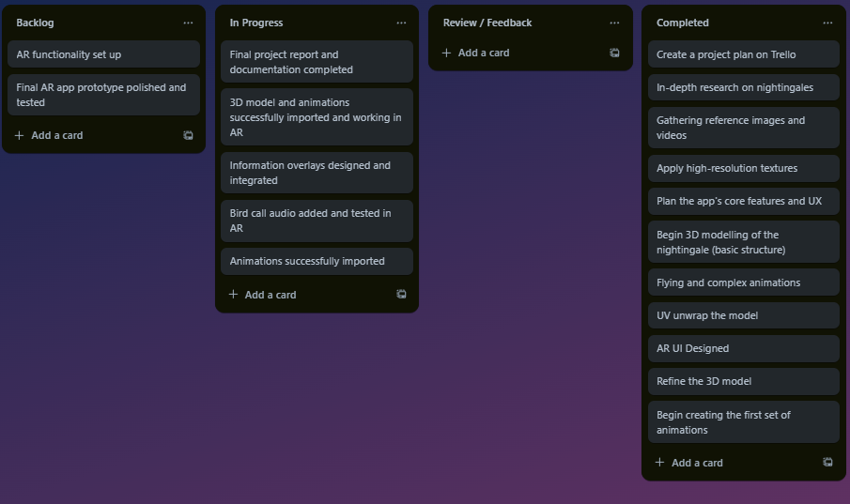Open the In Progress list actions menu
The height and width of the screenshot is (504, 850).
[401, 23]
